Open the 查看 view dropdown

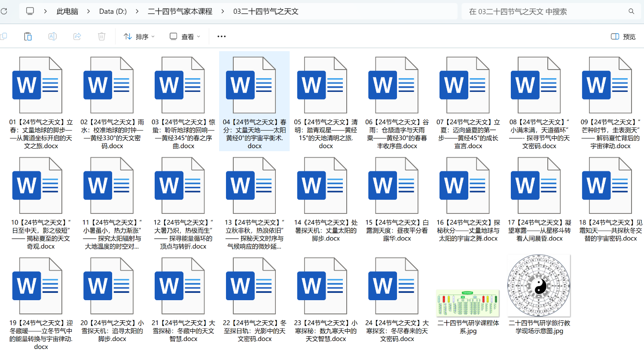[185, 37]
